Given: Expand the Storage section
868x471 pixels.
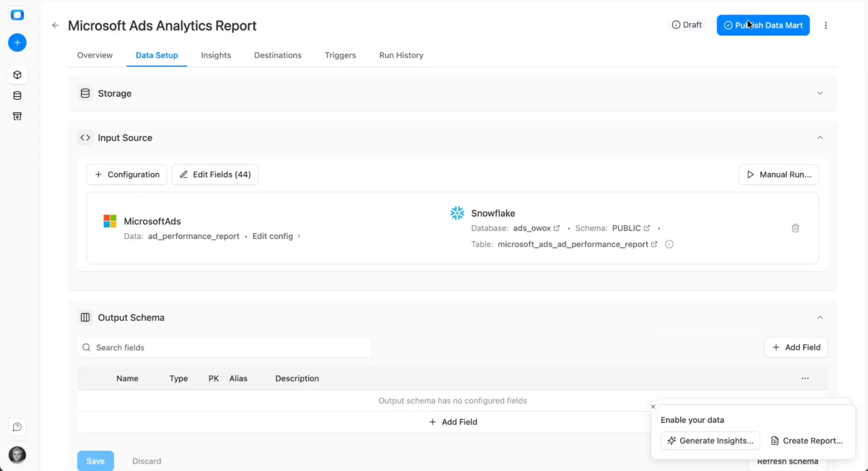Looking at the screenshot, I should pos(820,93).
